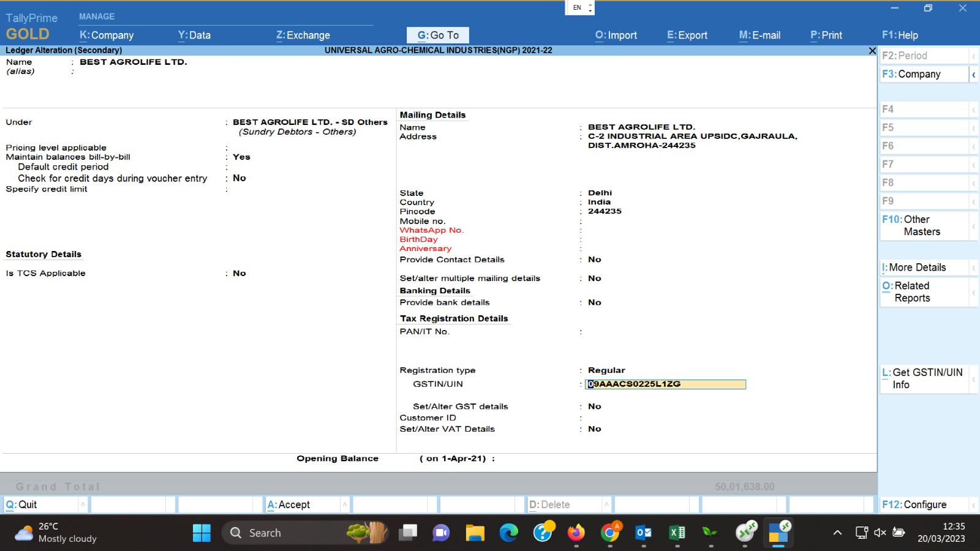
Task: Open the Company menu in top bar
Action: (107, 36)
